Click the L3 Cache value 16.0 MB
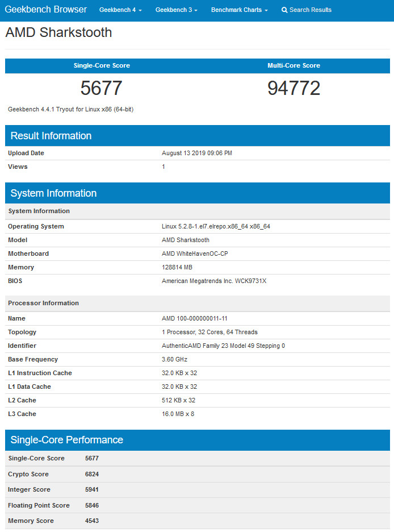 [x=178, y=414]
